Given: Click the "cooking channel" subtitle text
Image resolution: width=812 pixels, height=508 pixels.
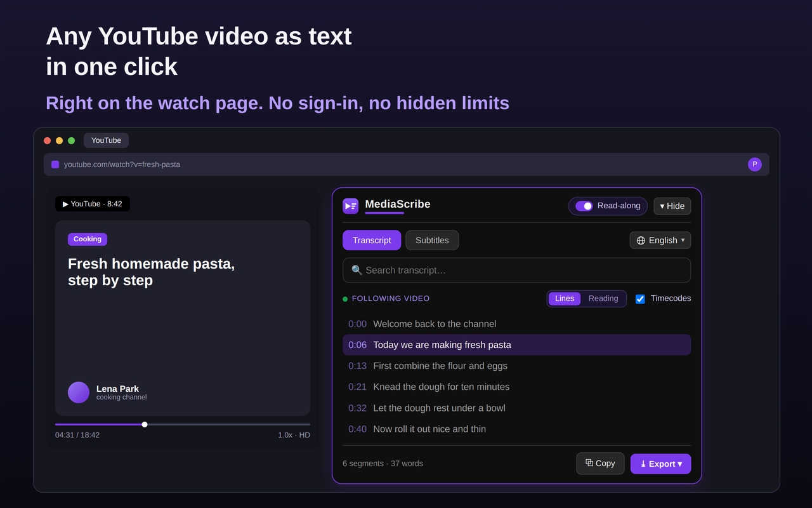Looking at the screenshot, I should coord(121,398).
